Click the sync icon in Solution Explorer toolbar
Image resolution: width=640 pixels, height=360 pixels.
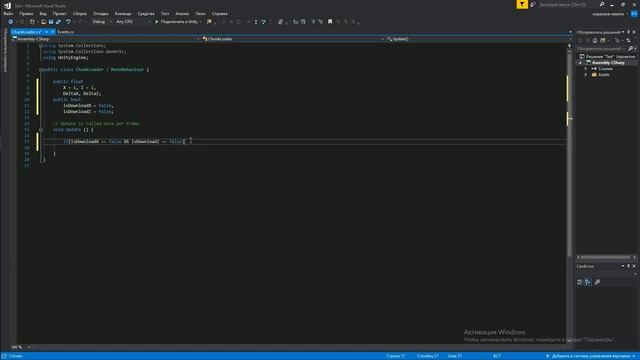coord(628,40)
